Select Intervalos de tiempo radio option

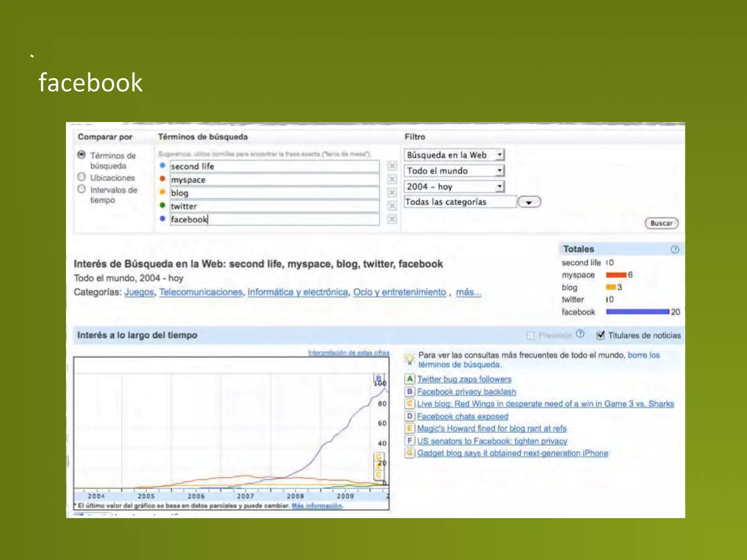(82, 189)
